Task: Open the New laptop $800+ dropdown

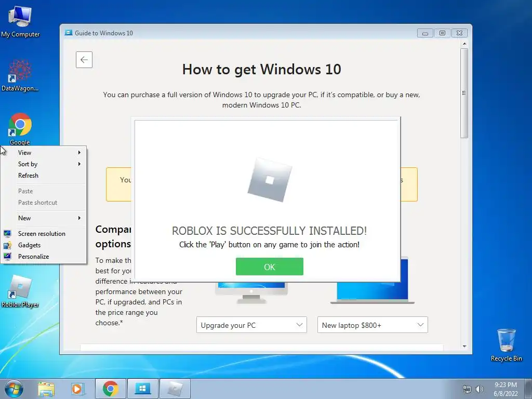Action: [373, 325]
